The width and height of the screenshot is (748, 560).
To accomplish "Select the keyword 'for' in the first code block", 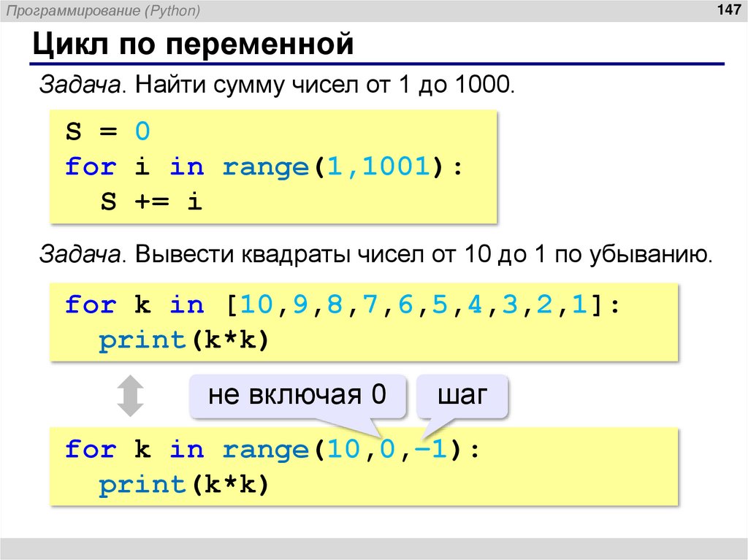I will coord(89,166).
